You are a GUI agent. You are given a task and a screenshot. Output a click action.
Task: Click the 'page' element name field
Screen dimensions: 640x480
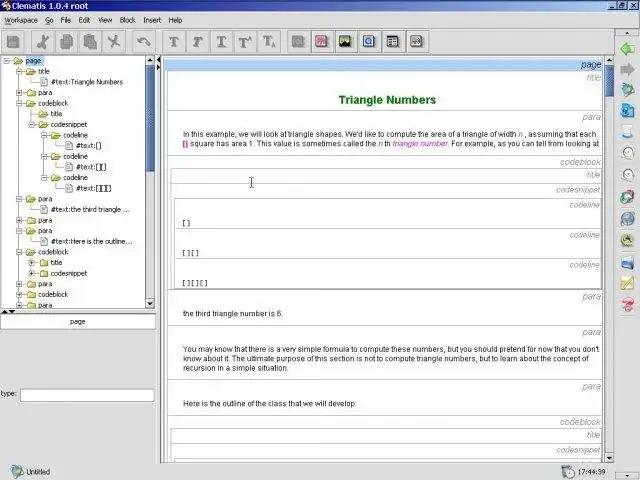[x=78, y=322]
